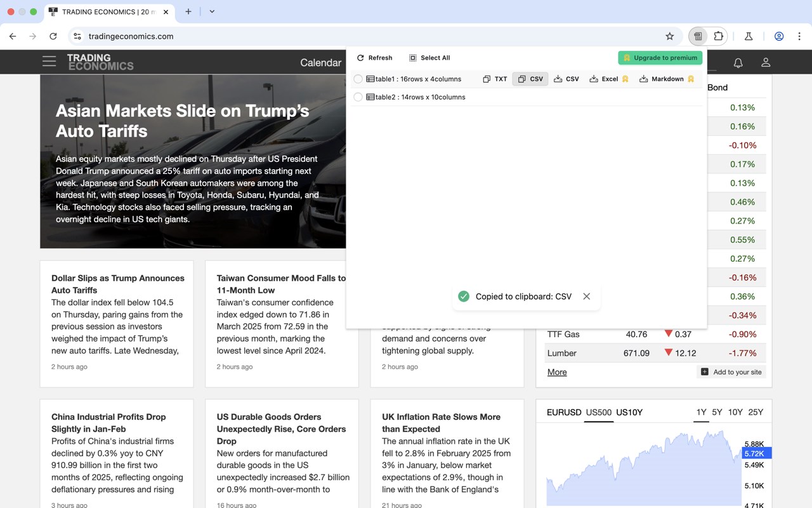This screenshot has height=508, width=812.
Task: Click the address bar URL field
Action: tap(374, 36)
